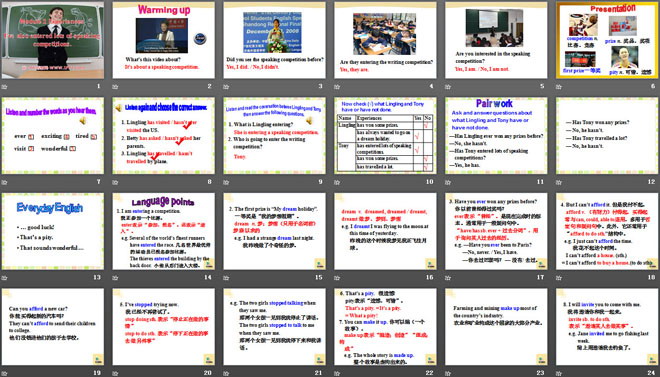The width and height of the screenshot is (660, 377).
Task: Preview animation star beneath slide 22
Action: [337, 373]
